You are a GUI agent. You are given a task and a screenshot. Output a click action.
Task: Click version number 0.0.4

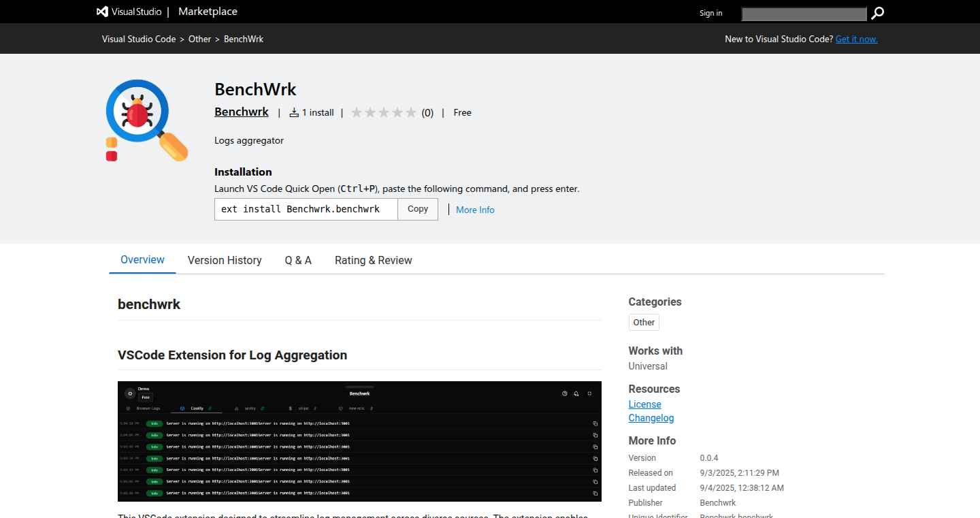(709, 458)
